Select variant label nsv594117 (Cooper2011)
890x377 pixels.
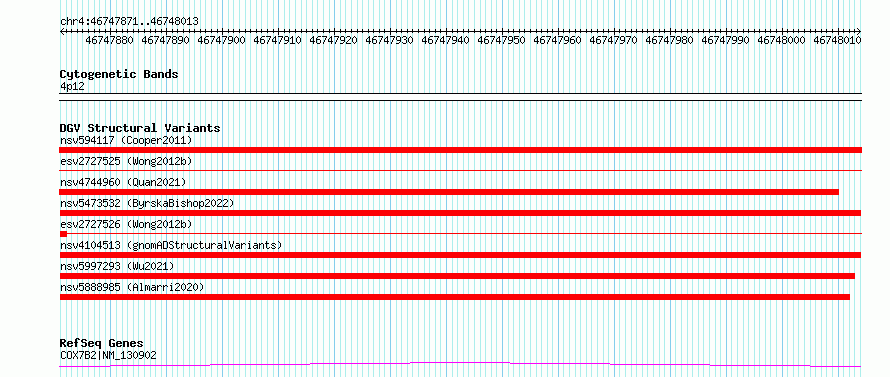[x=126, y=140]
